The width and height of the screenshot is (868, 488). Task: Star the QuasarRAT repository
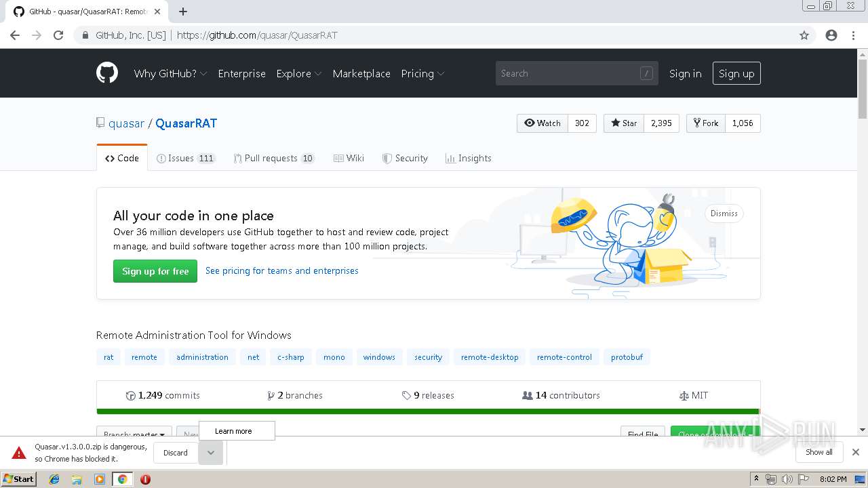tap(624, 123)
